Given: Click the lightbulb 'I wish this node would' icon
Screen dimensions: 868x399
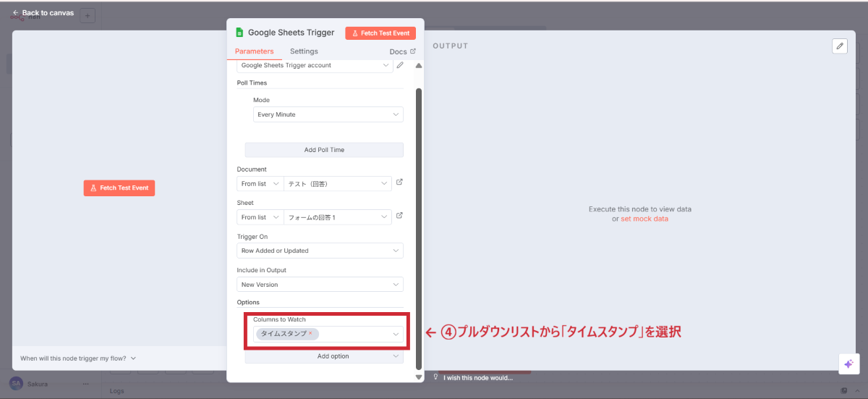Looking at the screenshot, I should [435, 377].
